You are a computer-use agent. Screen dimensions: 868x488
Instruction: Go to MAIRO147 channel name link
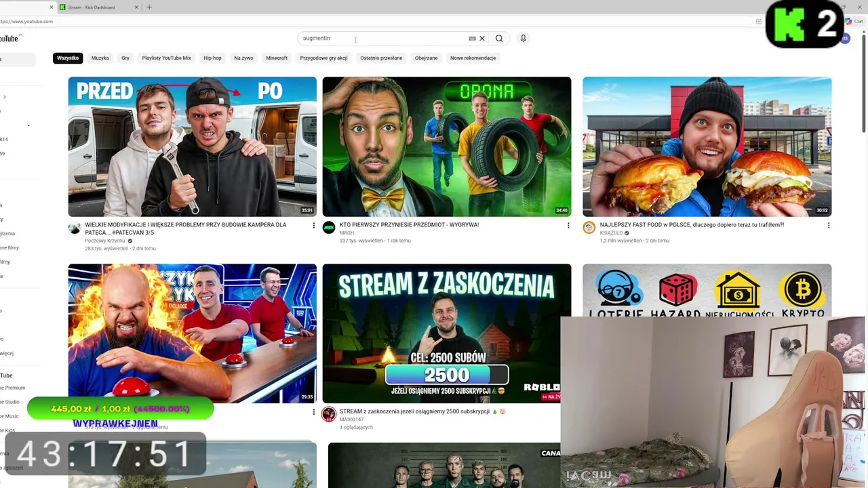pos(351,420)
